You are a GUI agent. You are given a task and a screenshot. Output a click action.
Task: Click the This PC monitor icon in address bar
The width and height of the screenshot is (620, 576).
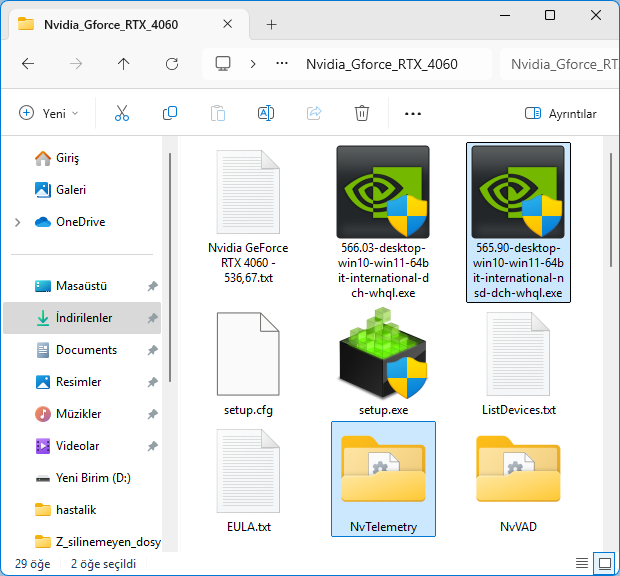pos(223,64)
